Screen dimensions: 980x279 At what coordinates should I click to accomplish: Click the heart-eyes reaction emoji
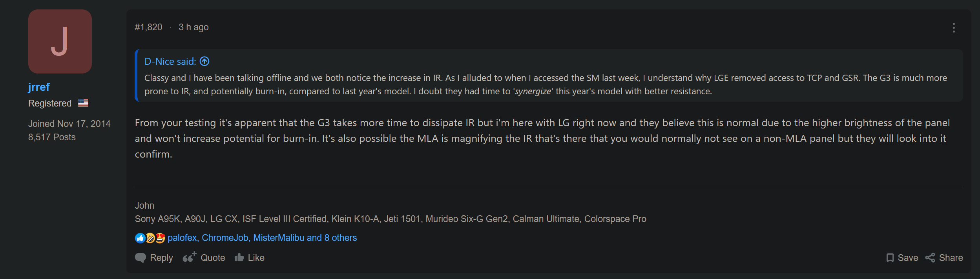coord(160,238)
